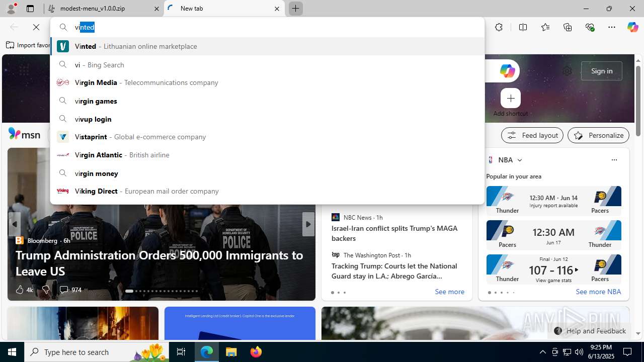Choose 'virgin games' suggestion
This screenshot has width=644, height=362.
pyautogui.click(x=267, y=101)
